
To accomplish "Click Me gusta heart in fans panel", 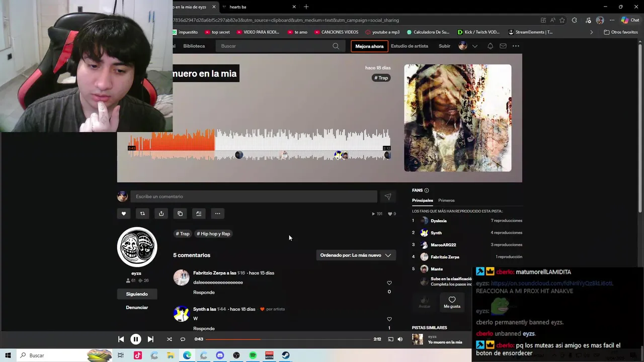I will coord(452,302).
